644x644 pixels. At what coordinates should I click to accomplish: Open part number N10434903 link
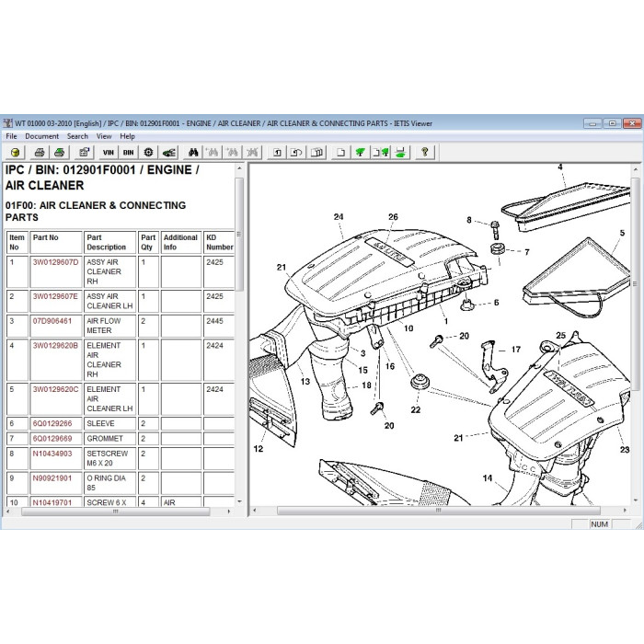pos(52,454)
